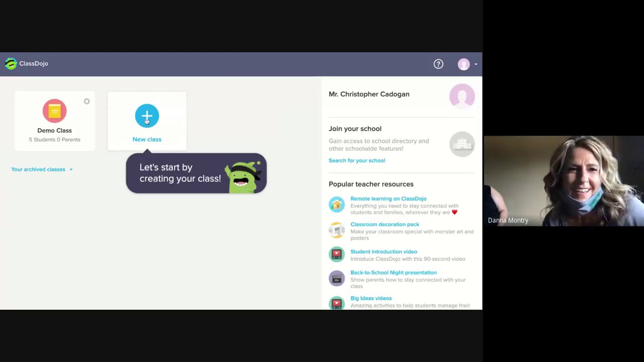This screenshot has width=644, height=362.
Task: Click the green monster mascot
Action: (244, 176)
